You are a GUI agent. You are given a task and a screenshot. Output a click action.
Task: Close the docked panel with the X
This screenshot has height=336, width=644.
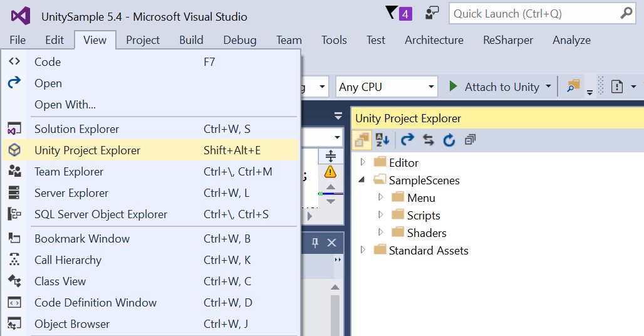pyautogui.click(x=331, y=243)
